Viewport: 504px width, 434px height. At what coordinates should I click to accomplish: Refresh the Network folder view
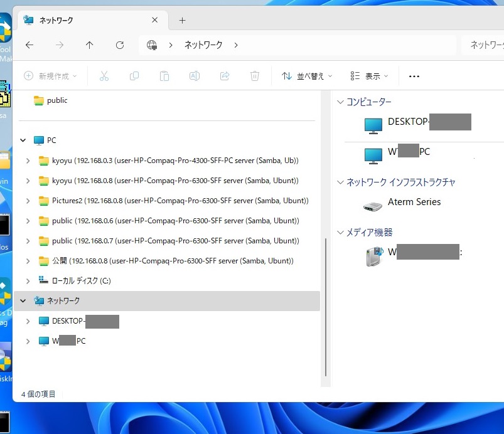pyautogui.click(x=120, y=45)
